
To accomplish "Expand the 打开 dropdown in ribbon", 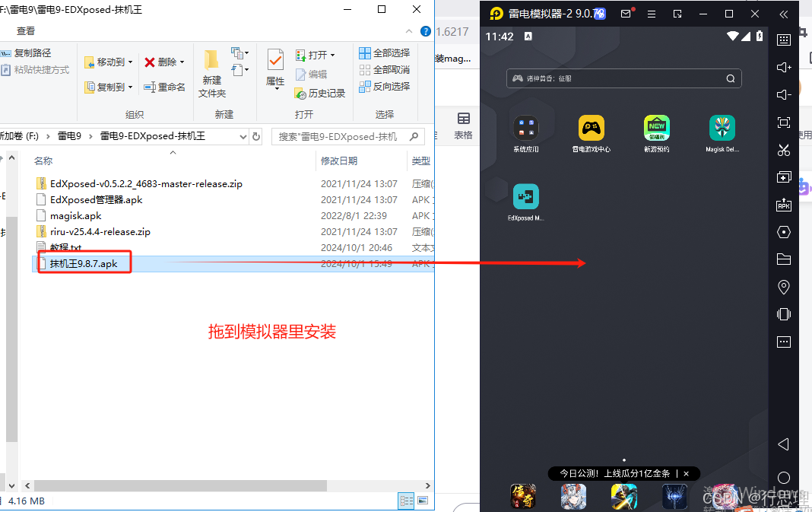I will pyautogui.click(x=332, y=55).
